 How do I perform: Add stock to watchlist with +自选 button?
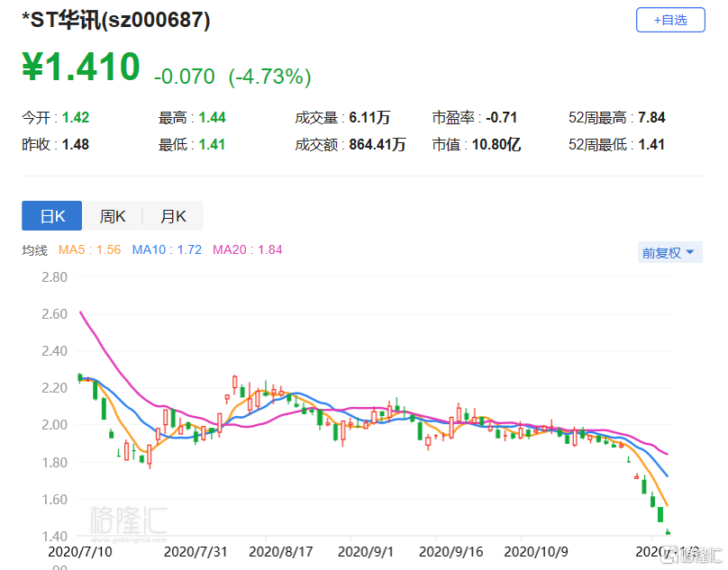point(670,20)
